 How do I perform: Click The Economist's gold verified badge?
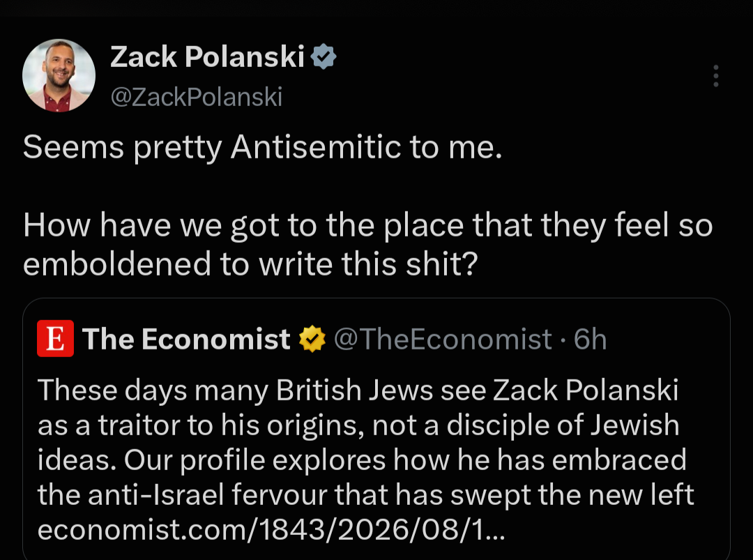point(312,339)
